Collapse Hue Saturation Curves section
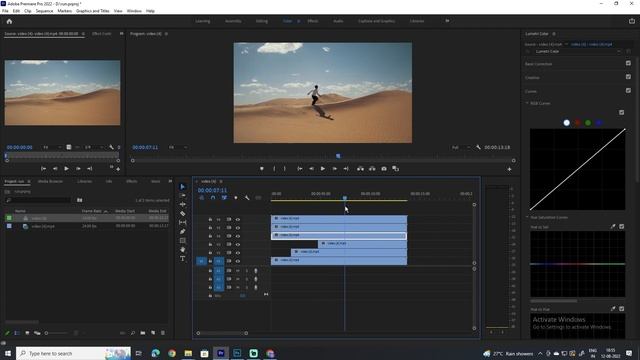Viewport: 640px width, 360px height. (x=527, y=218)
